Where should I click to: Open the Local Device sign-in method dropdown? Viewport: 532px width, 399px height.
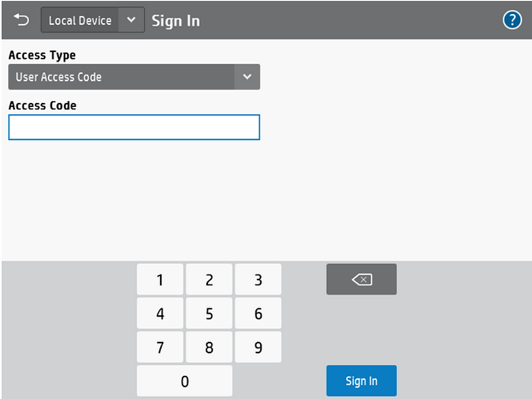pos(79,21)
